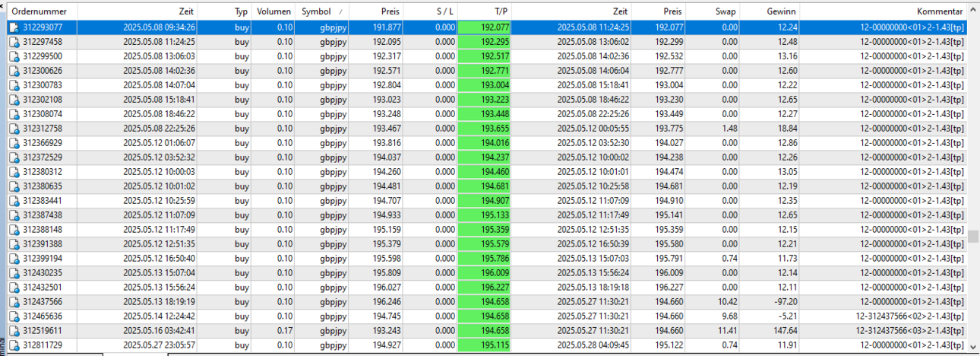
Task: Click the close price 192.532
Action: 669,56
